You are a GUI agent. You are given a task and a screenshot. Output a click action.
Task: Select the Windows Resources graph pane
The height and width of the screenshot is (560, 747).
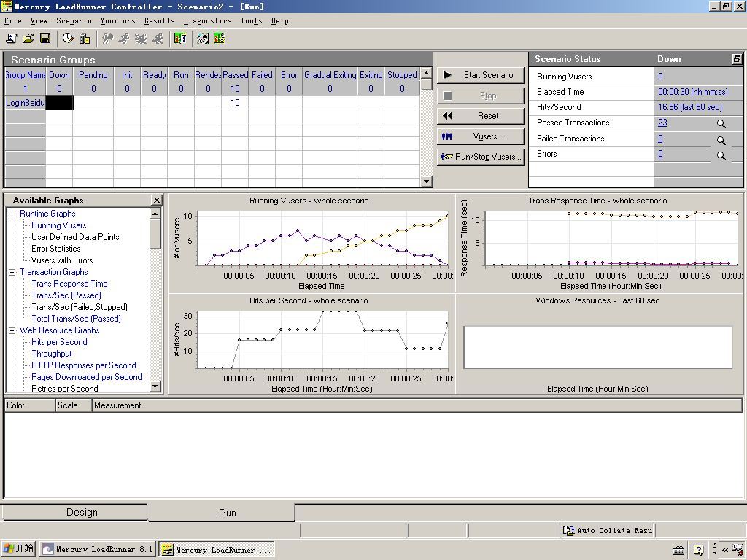600,344
